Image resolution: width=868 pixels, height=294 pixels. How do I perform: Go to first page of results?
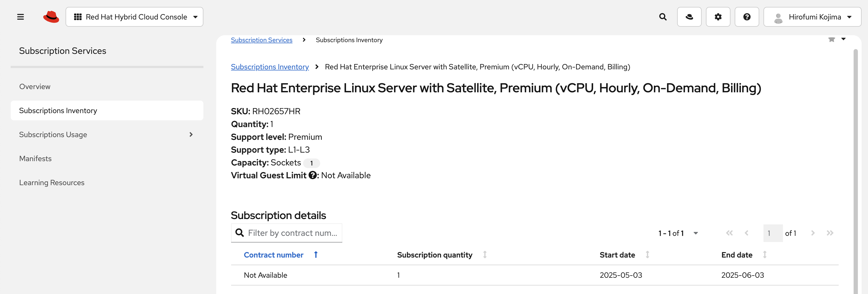coord(729,233)
